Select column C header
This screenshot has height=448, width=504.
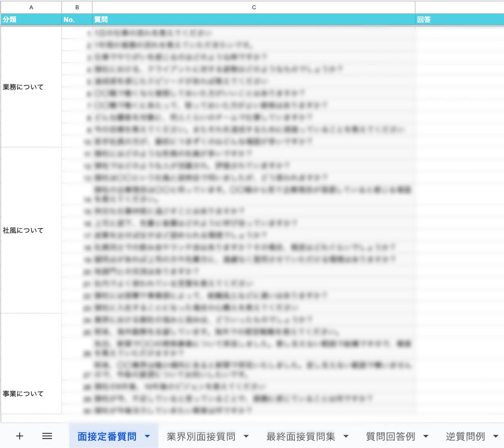[253, 7]
